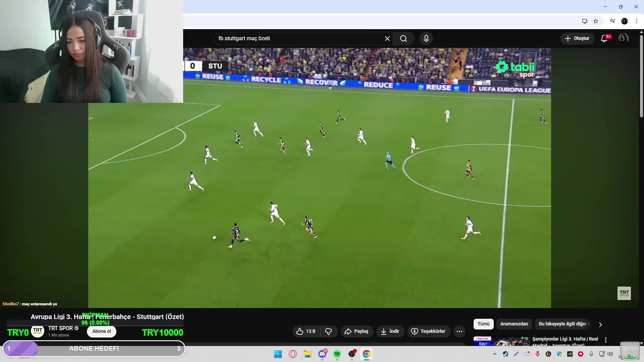Screen dimensions: 644x362
Task: Show more filter chips with right arrow
Action: click(x=600, y=325)
